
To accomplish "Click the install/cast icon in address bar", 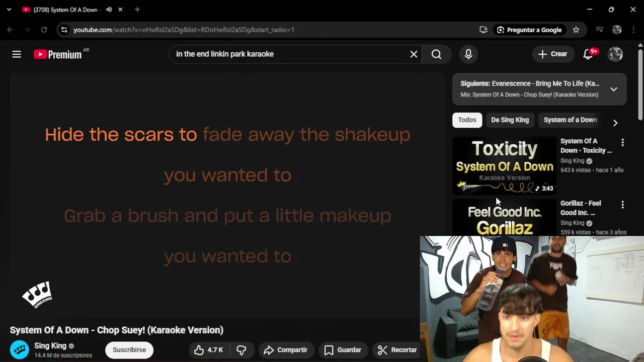I will 484,30.
